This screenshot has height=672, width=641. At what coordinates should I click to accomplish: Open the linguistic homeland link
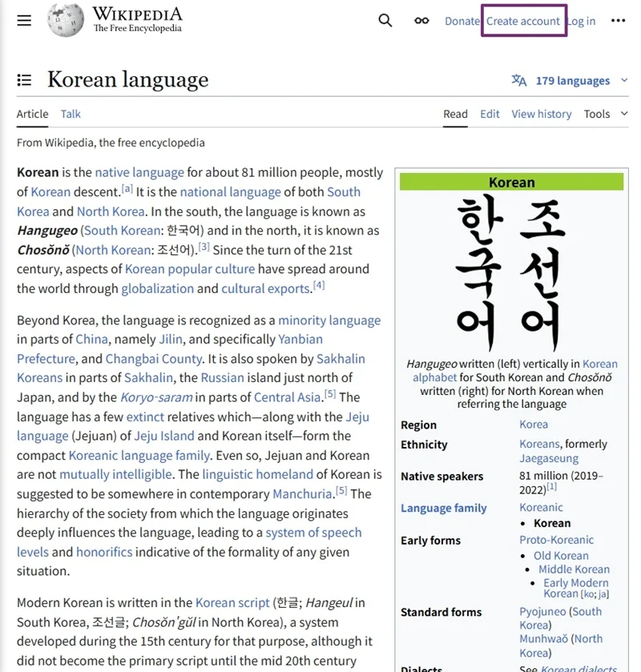[x=257, y=474]
